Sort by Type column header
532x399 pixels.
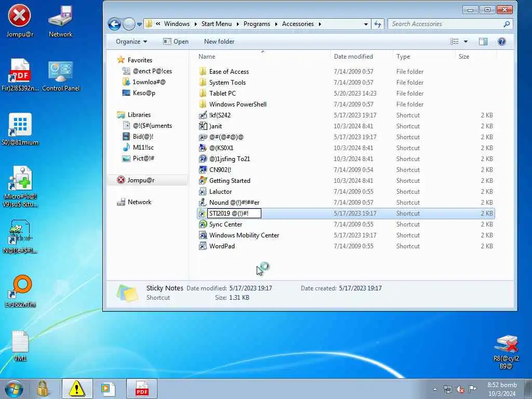tap(403, 57)
